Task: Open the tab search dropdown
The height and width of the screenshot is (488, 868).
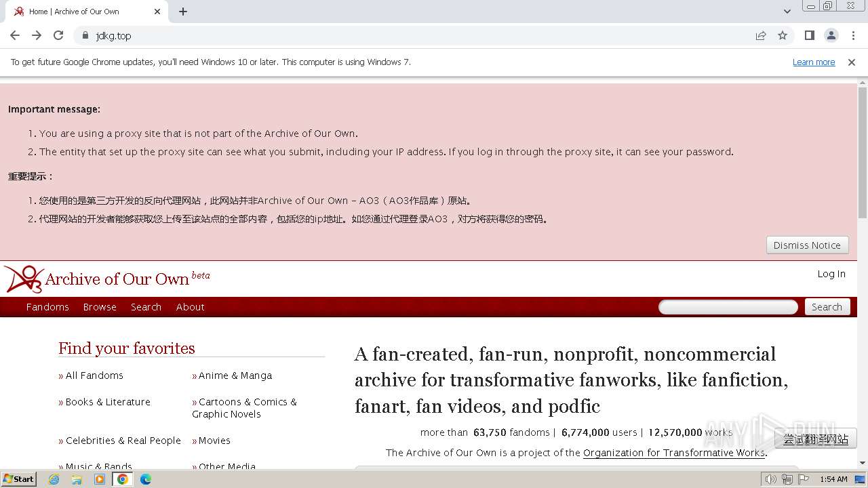Action: point(787,12)
